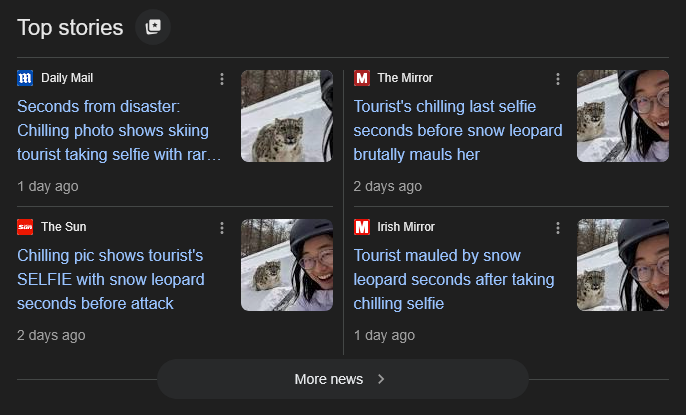Screen dimensions: 686x415
Task: Click the Irish Mirror story thumbnail
Action: tap(623, 265)
